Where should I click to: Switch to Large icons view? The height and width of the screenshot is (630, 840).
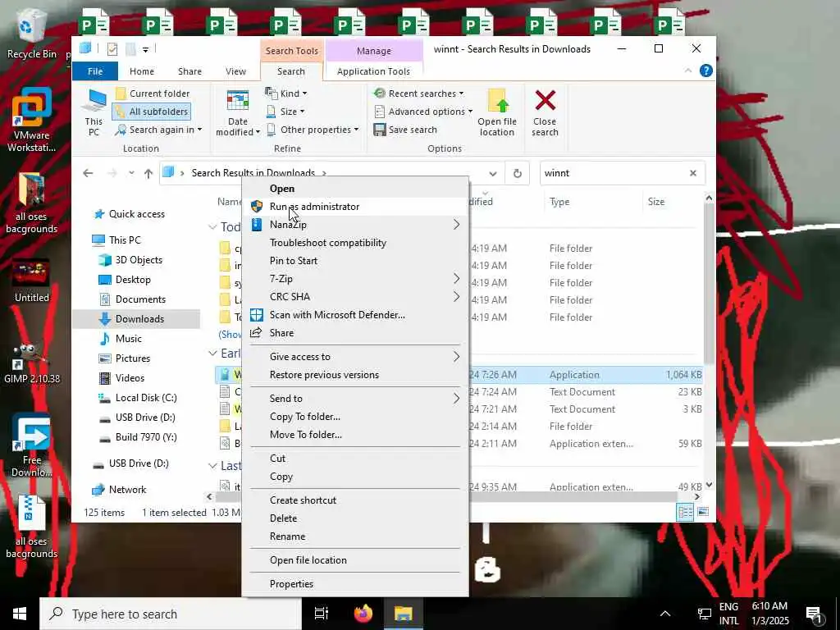[x=703, y=512]
